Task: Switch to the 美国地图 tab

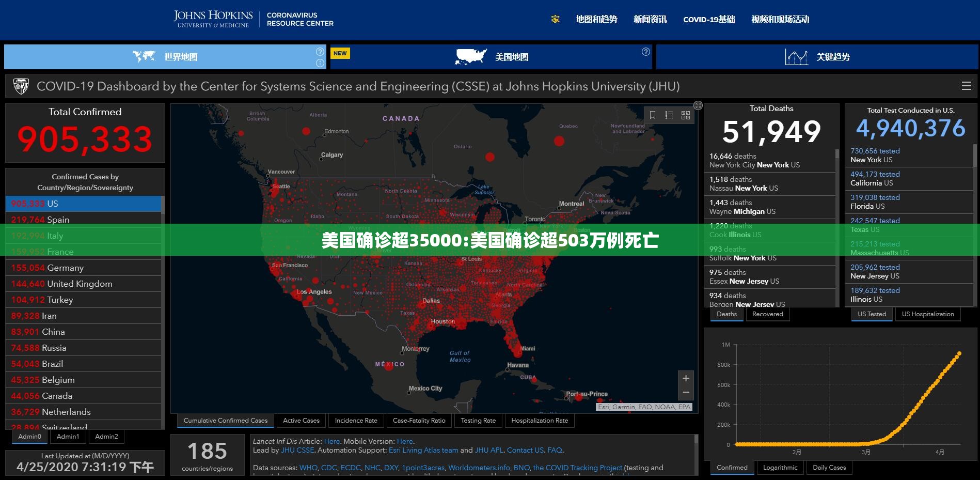Action: 491,57
